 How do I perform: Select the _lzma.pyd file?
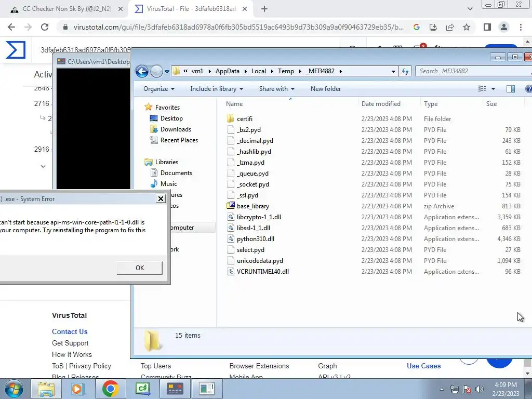pyautogui.click(x=250, y=163)
